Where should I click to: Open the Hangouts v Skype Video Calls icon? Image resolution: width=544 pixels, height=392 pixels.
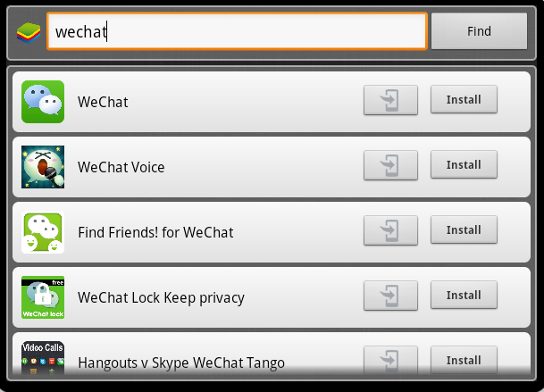(43, 358)
